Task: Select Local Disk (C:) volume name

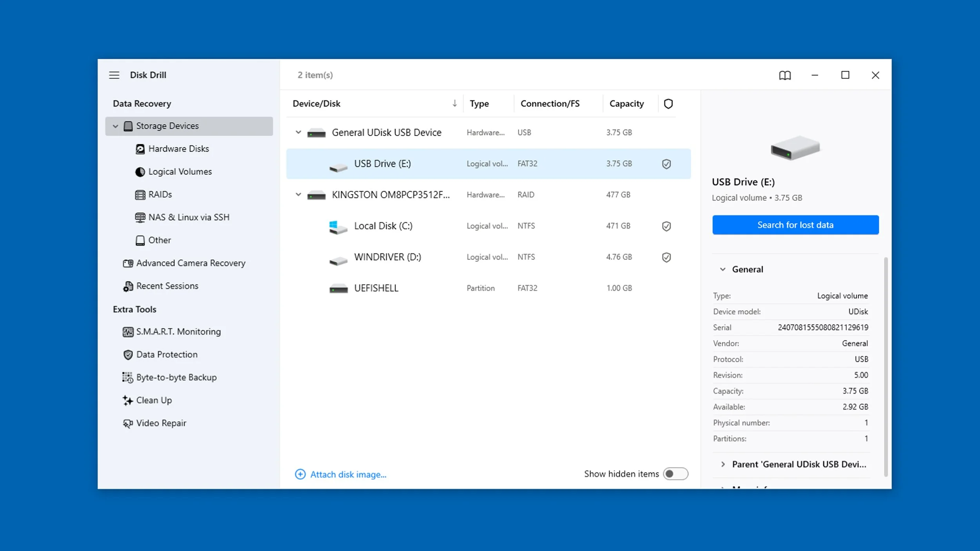Action: (x=383, y=226)
